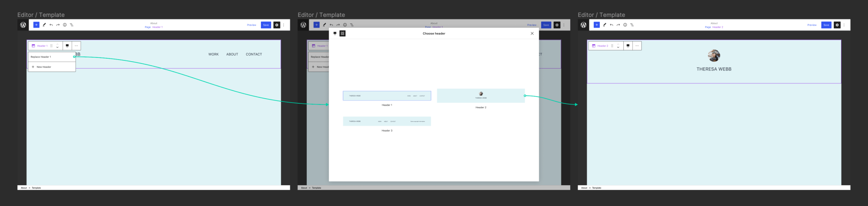Click the replace icon on Header 2 block toolbar

628,46
